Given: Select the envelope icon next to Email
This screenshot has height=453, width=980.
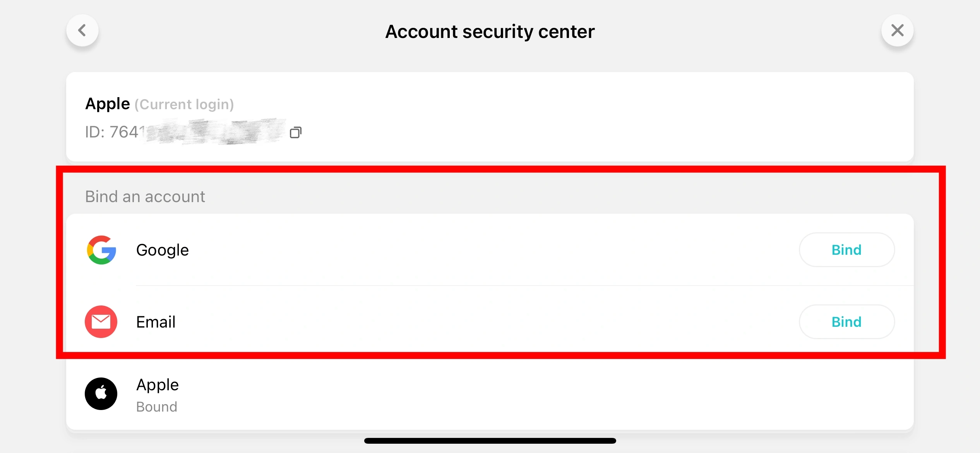Looking at the screenshot, I should pos(101,321).
